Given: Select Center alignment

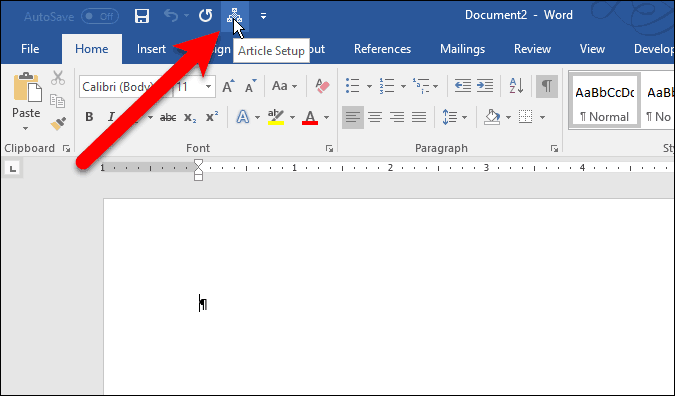Looking at the screenshot, I should (x=375, y=117).
